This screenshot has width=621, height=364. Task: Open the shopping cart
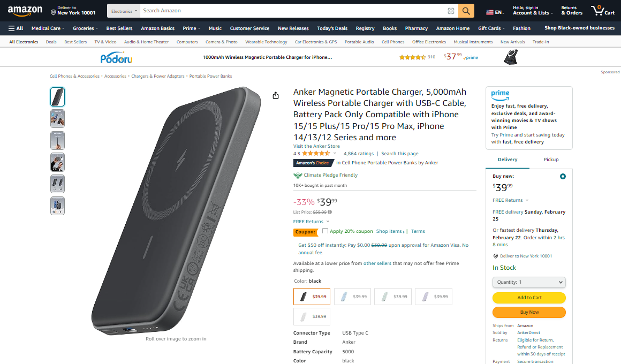[x=602, y=11]
